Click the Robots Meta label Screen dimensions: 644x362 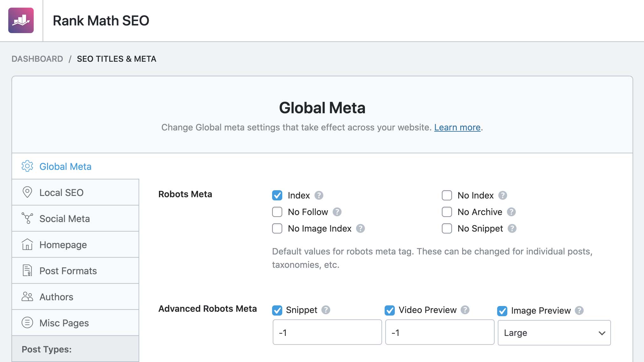click(185, 194)
